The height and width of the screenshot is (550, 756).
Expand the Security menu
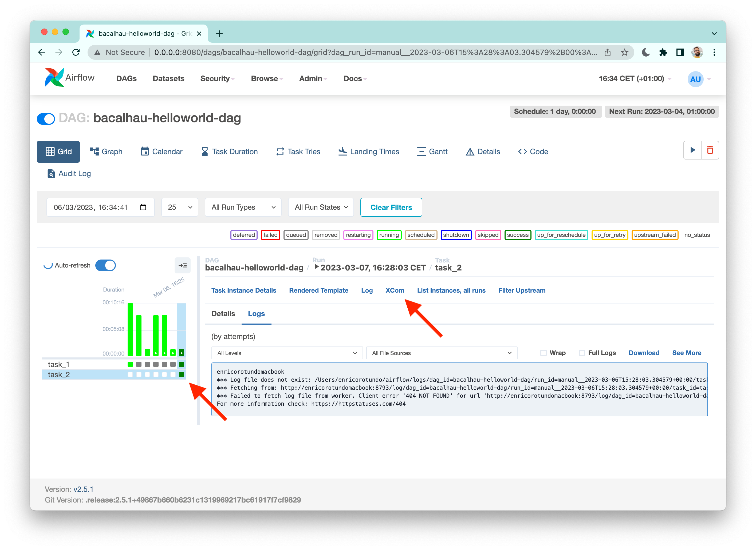(x=217, y=79)
